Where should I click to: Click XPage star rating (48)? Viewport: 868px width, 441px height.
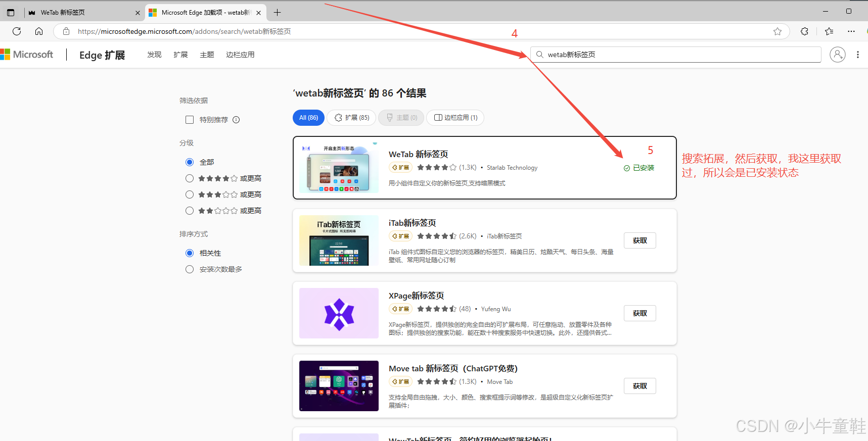pyautogui.click(x=444, y=309)
